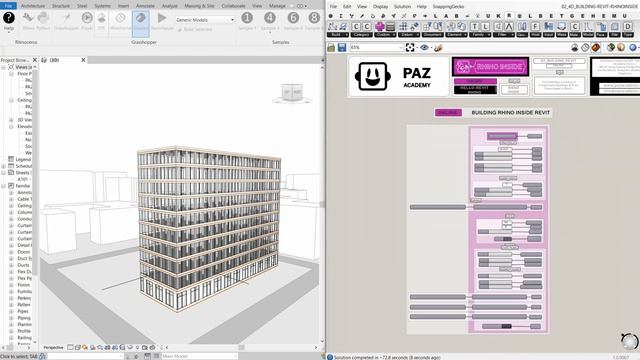This screenshot has height=360, width=640.
Task: Open the Manage ribbon tab
Action: (x=277, y=6)
